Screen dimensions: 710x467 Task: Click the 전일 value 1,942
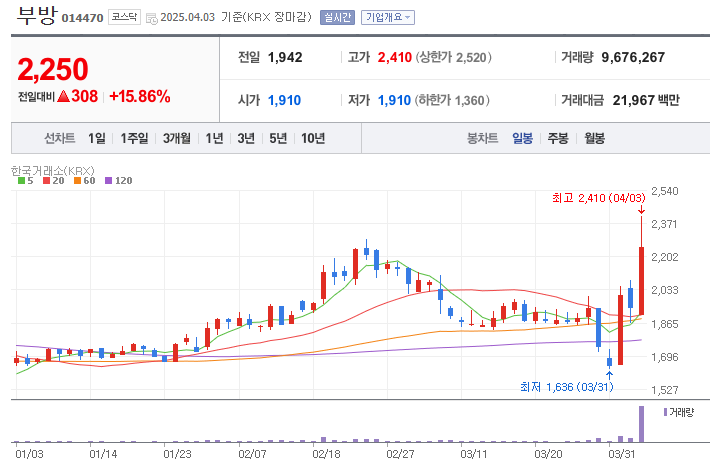[285, 58]
